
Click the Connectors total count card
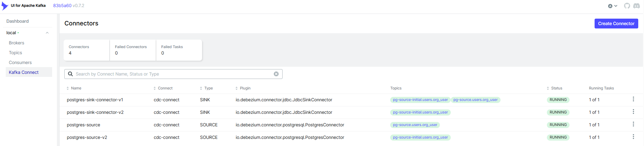coord(87,50)
